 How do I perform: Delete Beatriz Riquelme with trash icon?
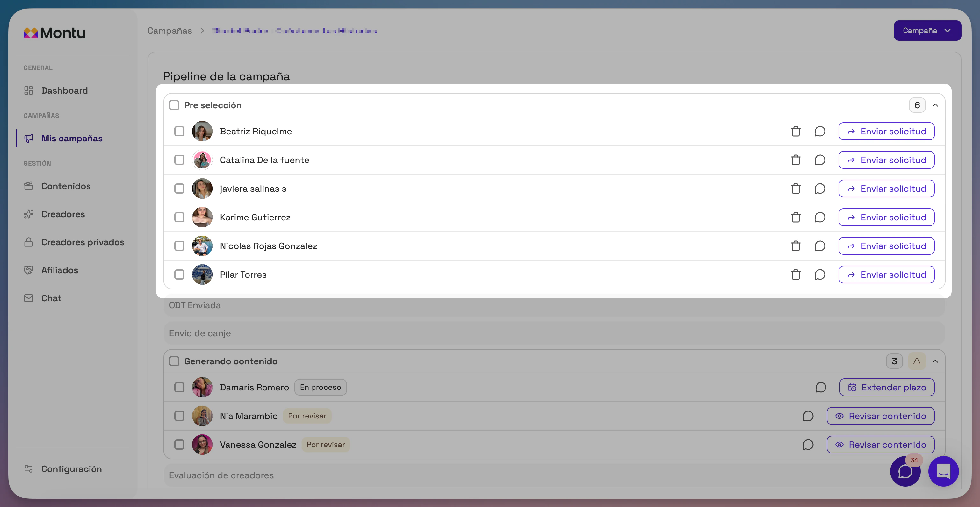tap(796, 131)
